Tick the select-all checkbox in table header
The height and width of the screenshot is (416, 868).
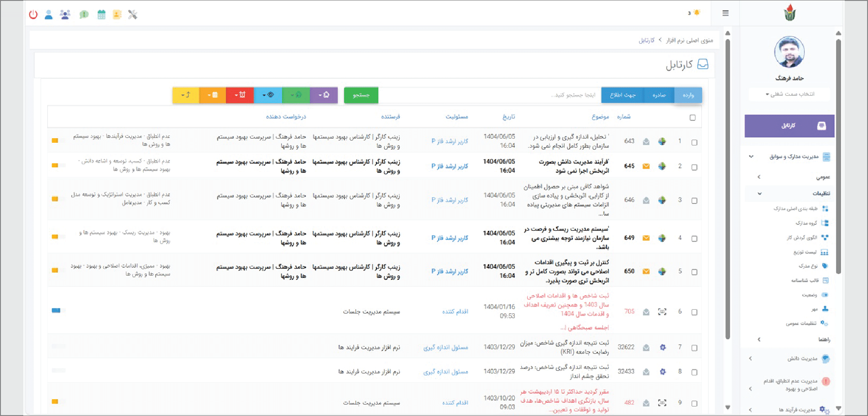(692, 118)
